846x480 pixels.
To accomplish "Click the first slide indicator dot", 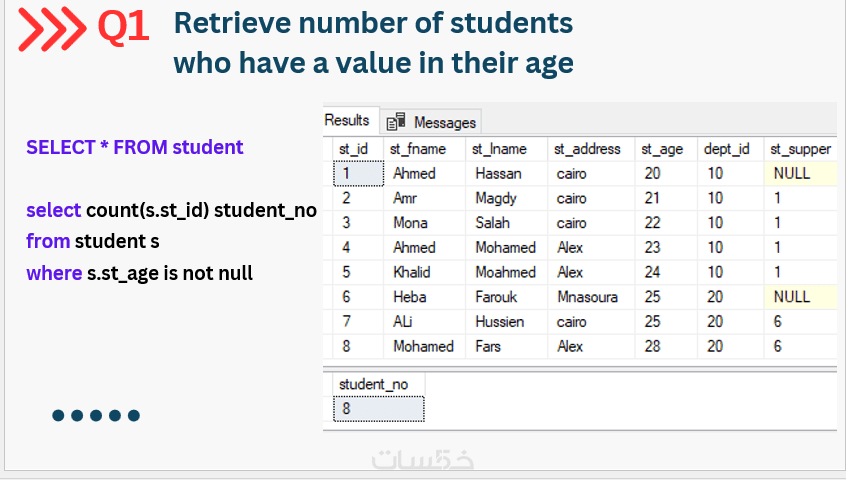I will pos(59,415).
